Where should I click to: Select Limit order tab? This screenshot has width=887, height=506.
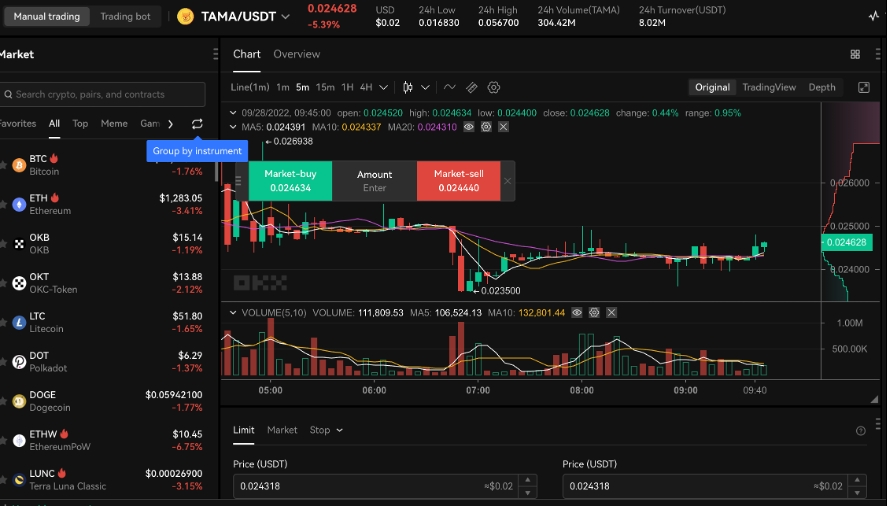point(243,430)
